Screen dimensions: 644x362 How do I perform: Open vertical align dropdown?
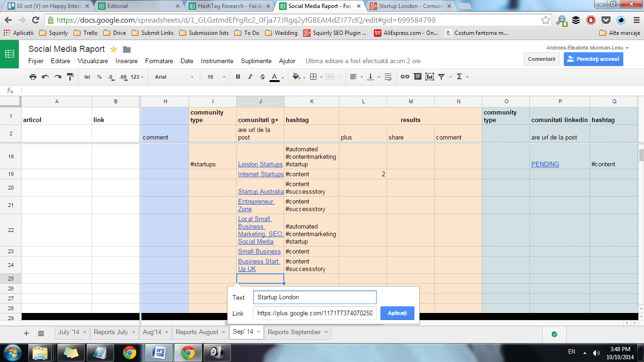(373, 77)
